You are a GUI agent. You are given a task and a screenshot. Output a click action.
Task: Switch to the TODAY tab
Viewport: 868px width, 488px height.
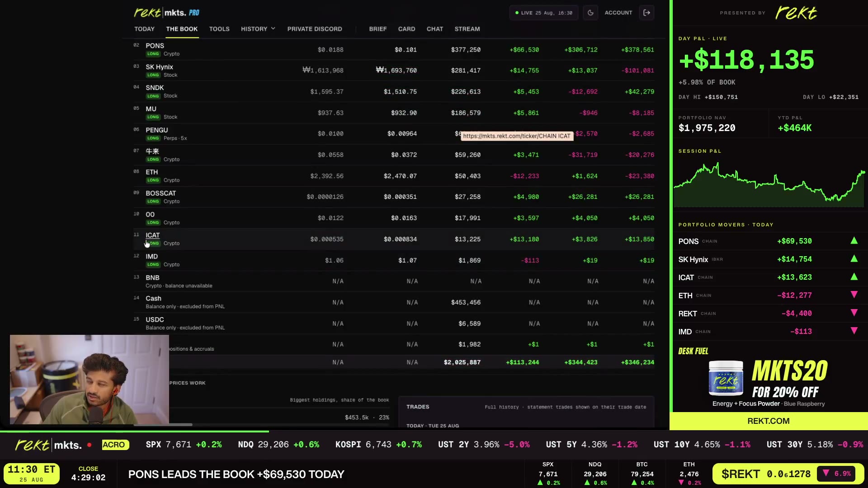point(144,29)
